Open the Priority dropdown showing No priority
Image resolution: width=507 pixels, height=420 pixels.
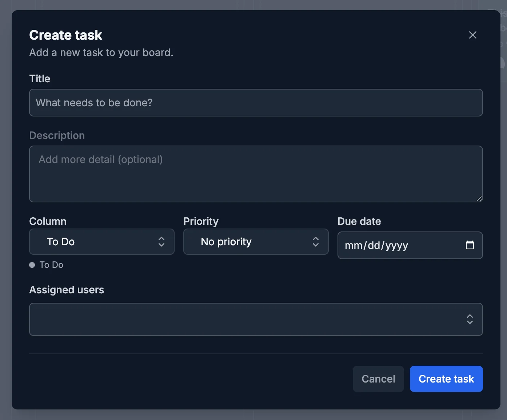[x=256, y=242]
